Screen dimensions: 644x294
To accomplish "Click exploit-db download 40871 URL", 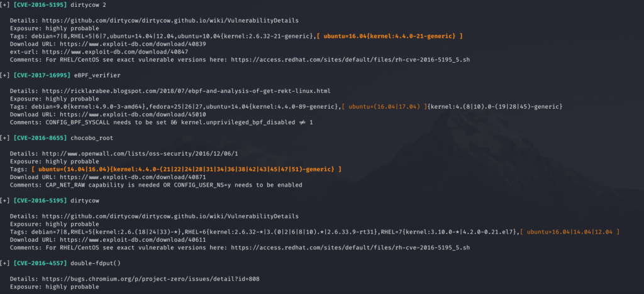I will click(x=133, y=177).
